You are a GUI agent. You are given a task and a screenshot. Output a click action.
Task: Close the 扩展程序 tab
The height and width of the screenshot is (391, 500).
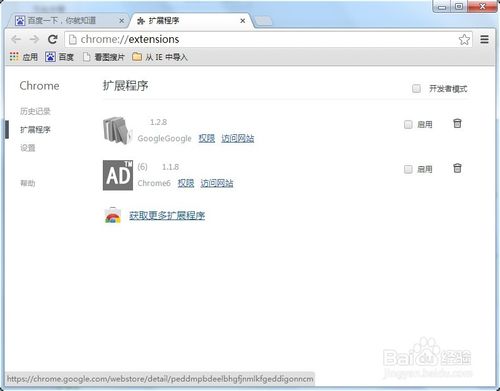(x=243, y=21)
